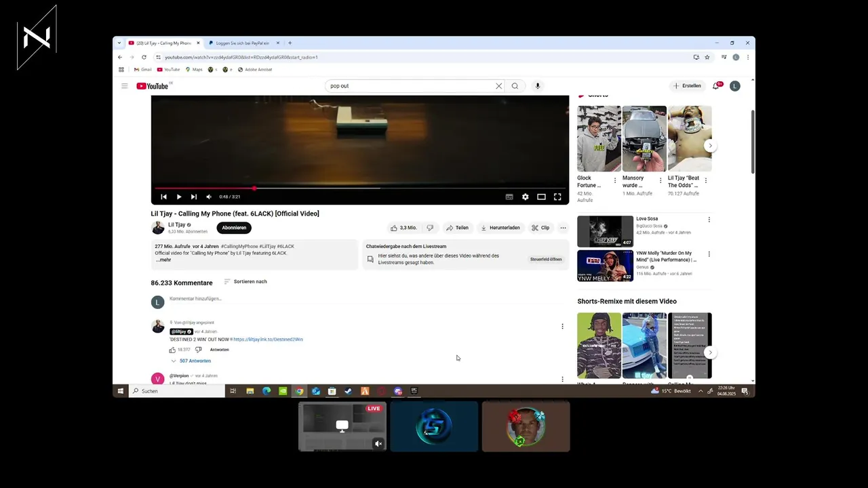Open options for YNW Melly Murder video
This screenshot has height=488, width=868.
pyautogui.click(x=709, y=254)
